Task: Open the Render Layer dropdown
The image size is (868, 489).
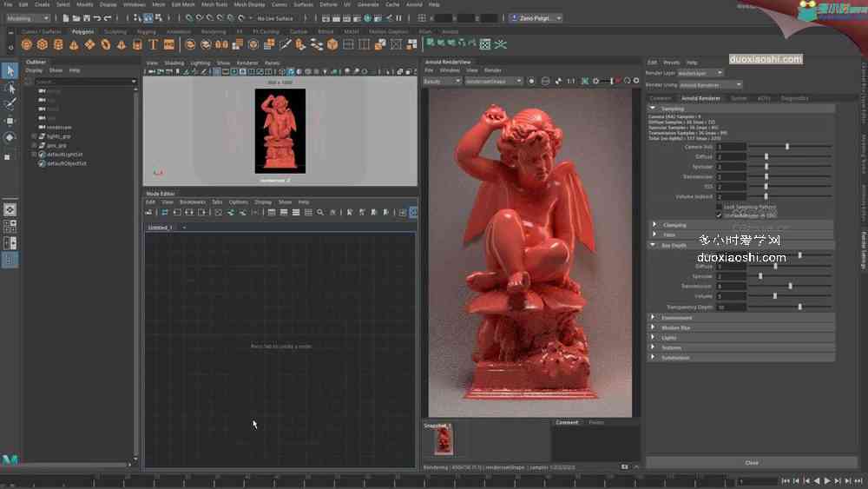Action: point(700,73)
